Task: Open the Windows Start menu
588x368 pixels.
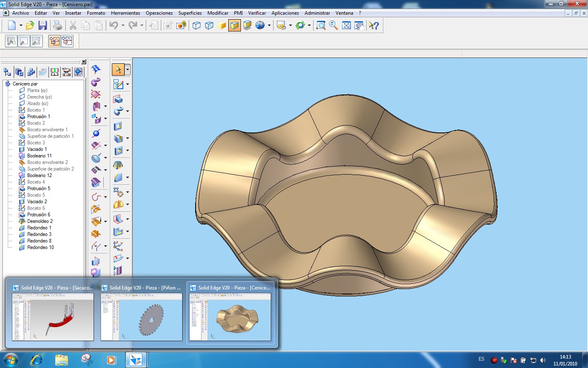Action: point(11,360)
